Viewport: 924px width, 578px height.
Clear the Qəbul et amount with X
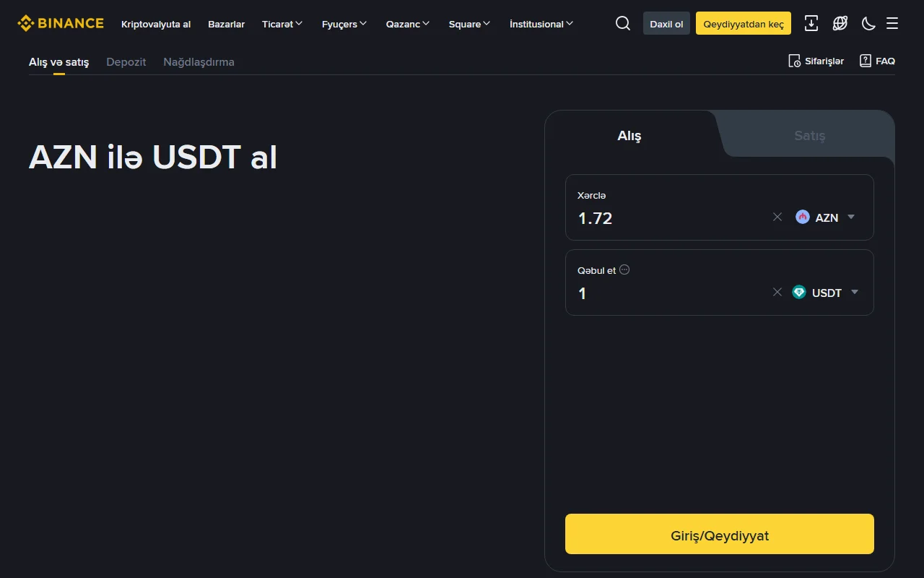click(x=777, y=292)
